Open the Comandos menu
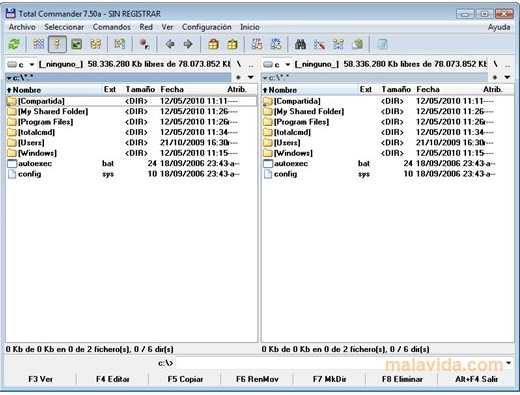 (x=112, y=27)
